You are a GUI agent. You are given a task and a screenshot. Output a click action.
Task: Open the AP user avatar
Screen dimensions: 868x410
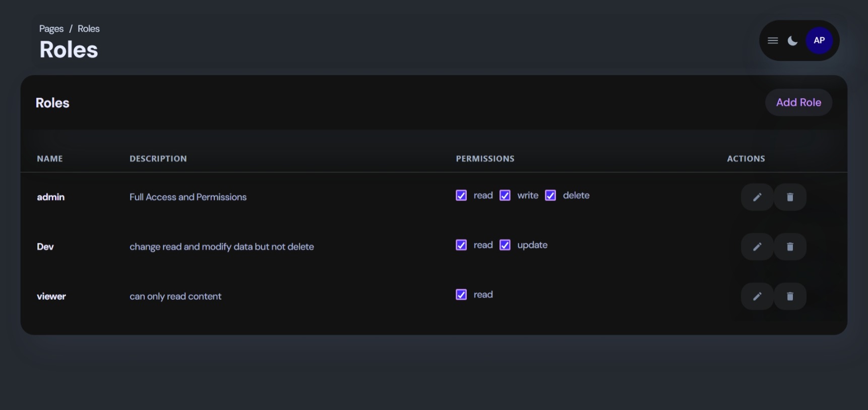pos(819,40)
